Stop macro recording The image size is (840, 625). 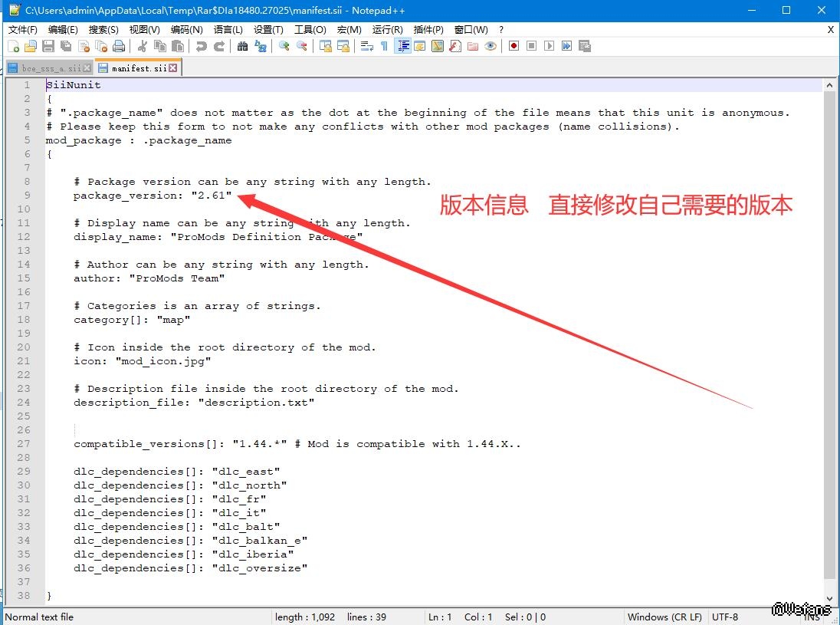pos(531,46)
